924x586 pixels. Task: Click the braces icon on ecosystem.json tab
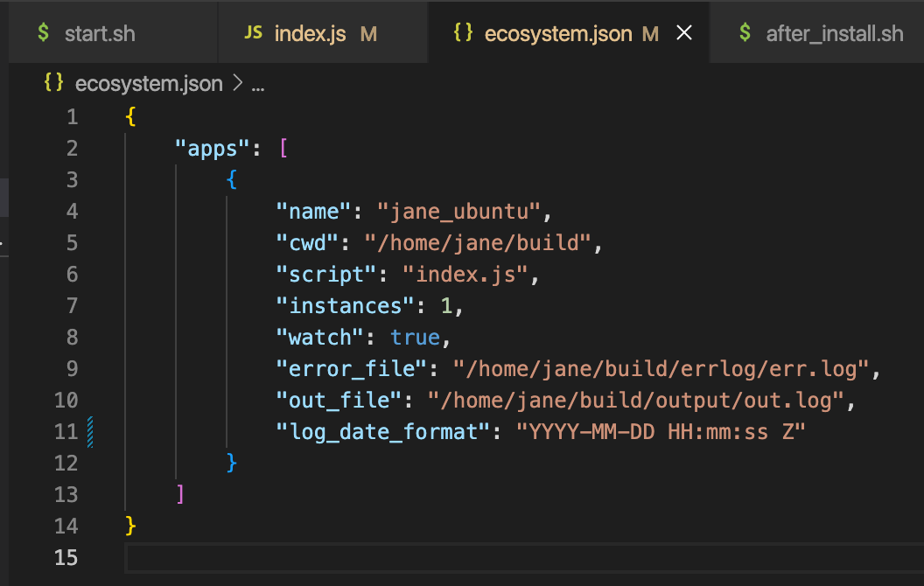coord(463,32)
